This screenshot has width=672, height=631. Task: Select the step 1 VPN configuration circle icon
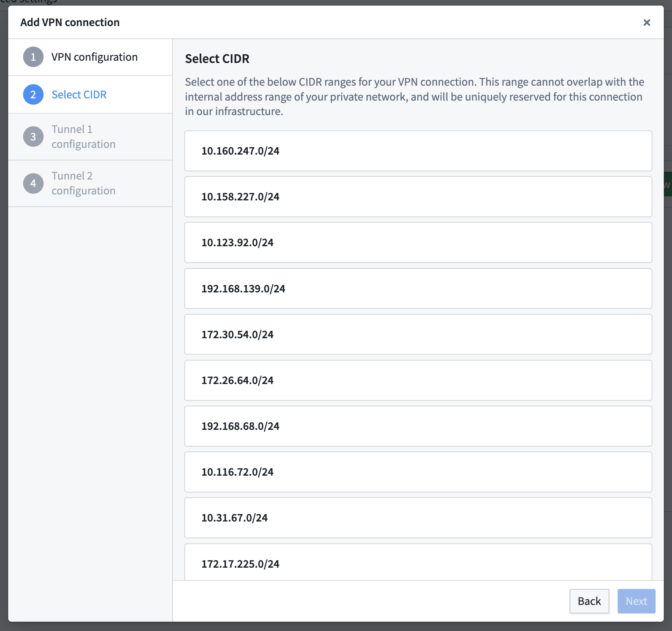point(33,57)
